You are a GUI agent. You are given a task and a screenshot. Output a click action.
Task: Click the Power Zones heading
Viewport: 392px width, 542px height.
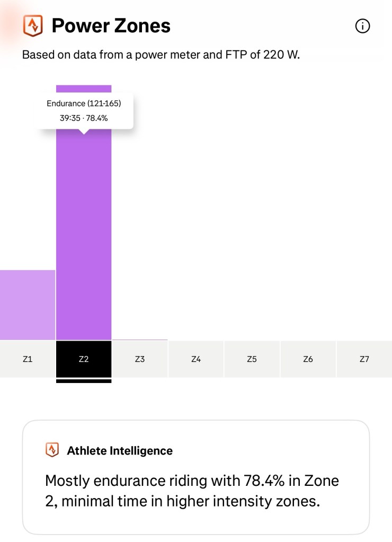(111, 26)
